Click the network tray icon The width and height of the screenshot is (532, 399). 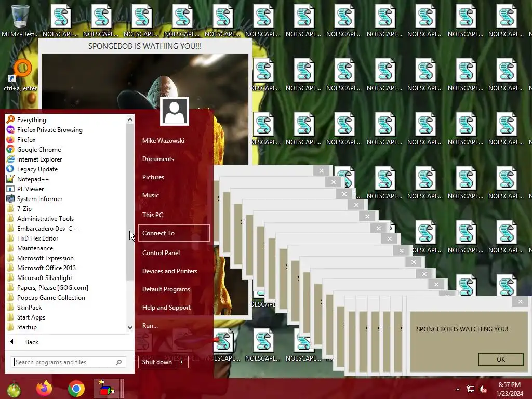click(471, 389)
